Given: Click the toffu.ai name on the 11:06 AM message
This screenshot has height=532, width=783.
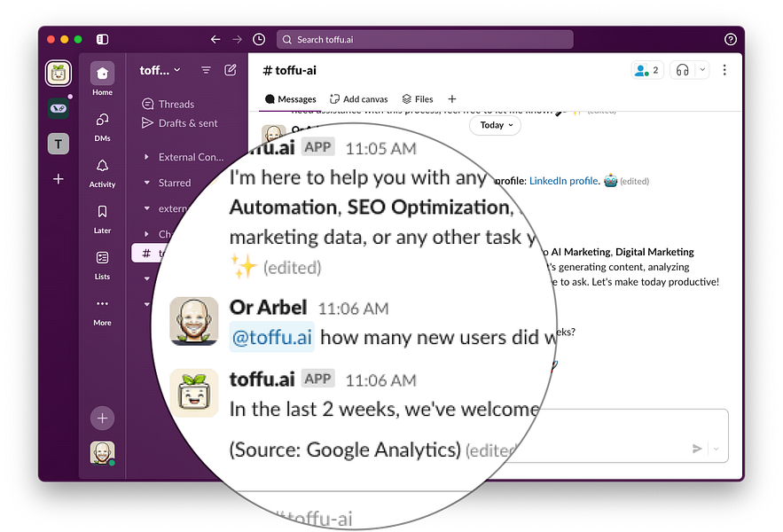Looking at the screenshot, I should (x=262, y=379).
